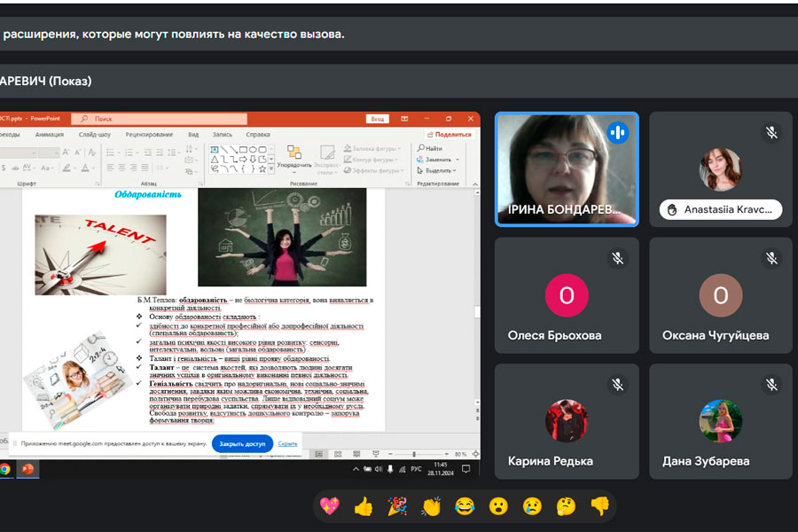Open the Анимация ribbon tab

[50, 135]
